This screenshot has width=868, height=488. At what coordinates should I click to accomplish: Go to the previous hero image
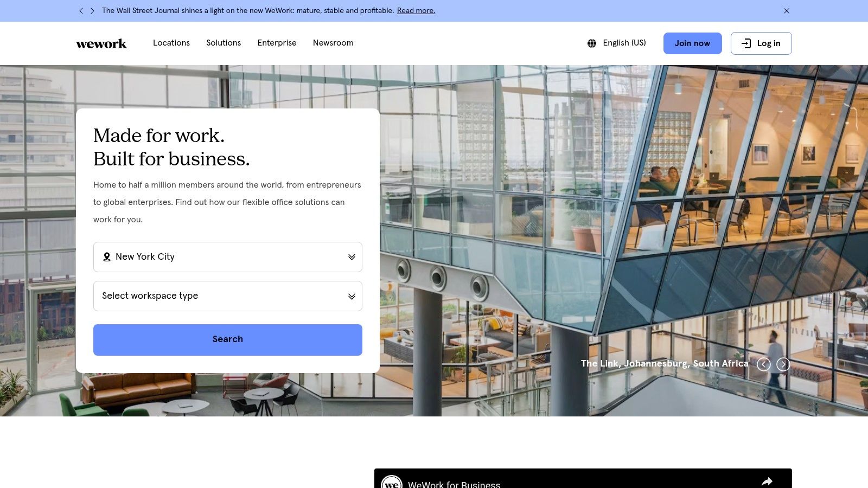tap(764, 364)
